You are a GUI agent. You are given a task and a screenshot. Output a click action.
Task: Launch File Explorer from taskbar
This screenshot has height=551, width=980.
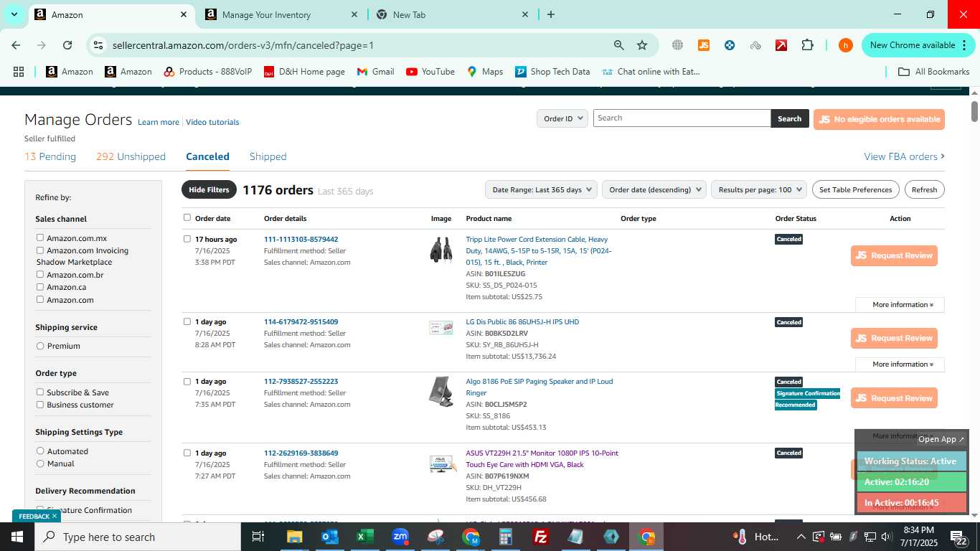pyautogui.click(x=295, y=537)
